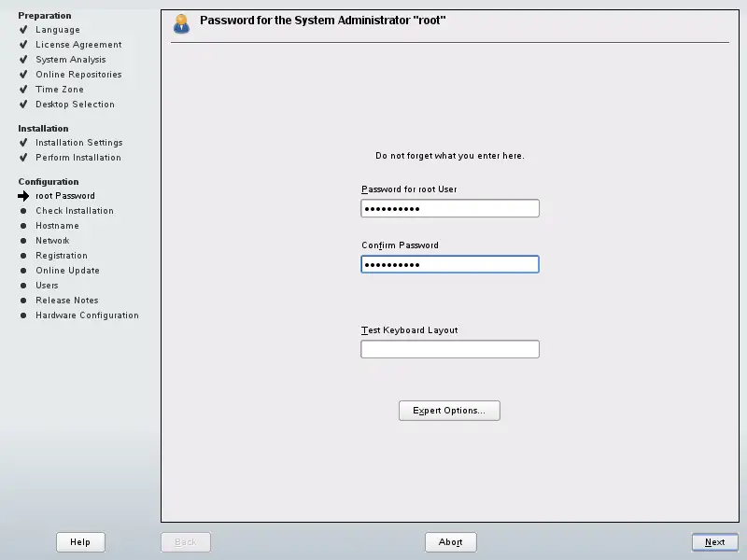Click the Password for root User field
The height and width of the screenshot is (560, 747).
(450, 208)
